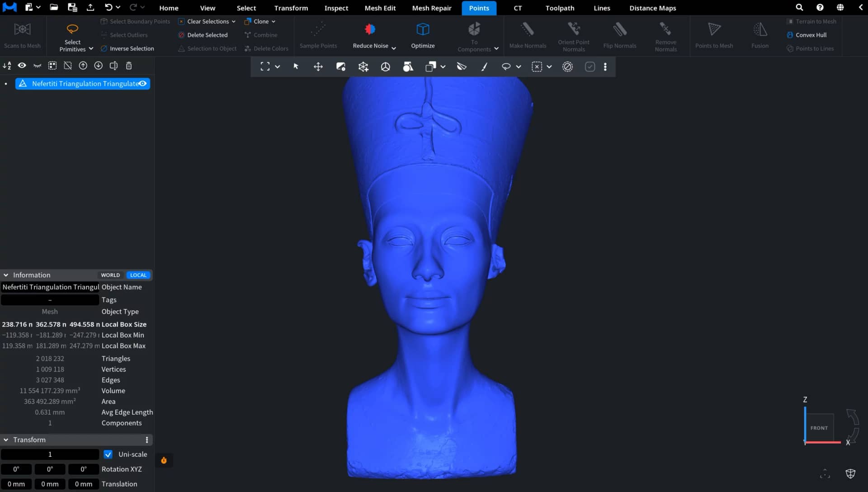The height and width of the screenshot is (492, 868).
Task: Click the delete trash icon in object list
Action: [x=129, y=66]
